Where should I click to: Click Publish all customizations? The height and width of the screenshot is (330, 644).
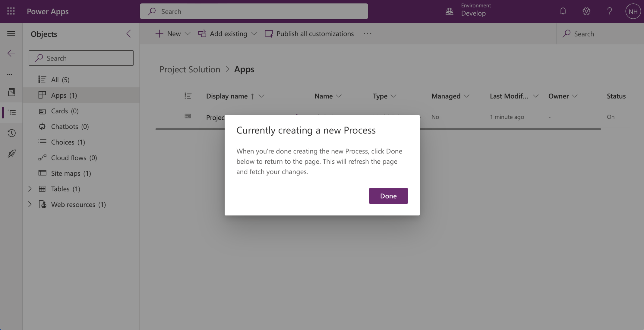[x=309, y=34]
